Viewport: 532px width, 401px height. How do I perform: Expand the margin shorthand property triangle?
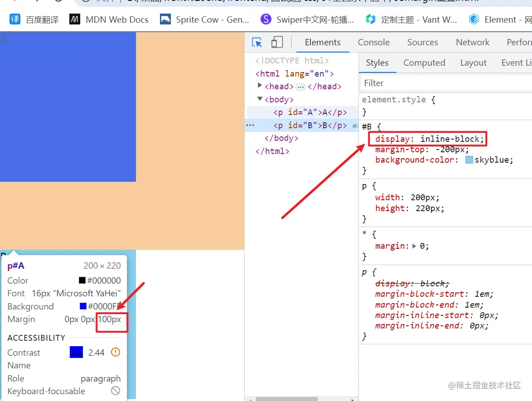coord(414,246)
